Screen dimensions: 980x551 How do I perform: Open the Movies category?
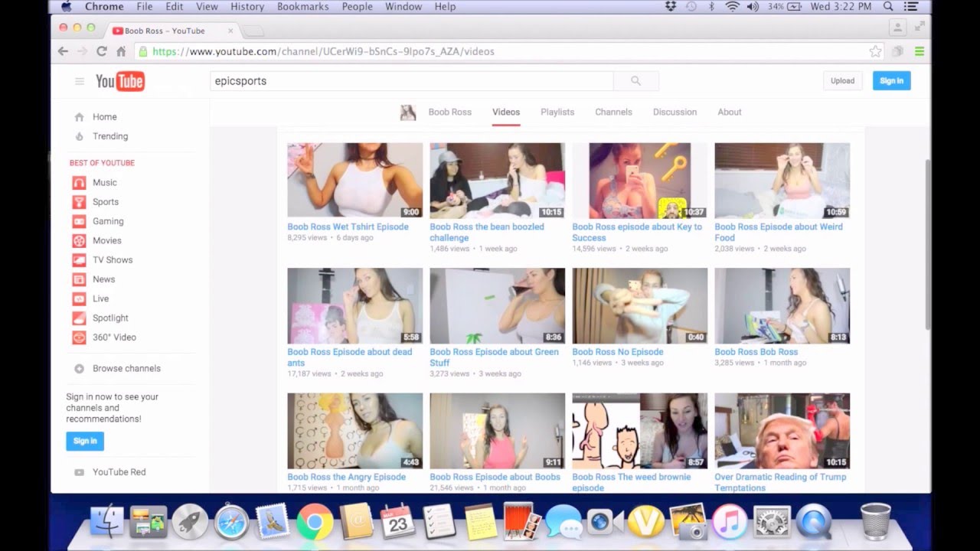[107, 240]
